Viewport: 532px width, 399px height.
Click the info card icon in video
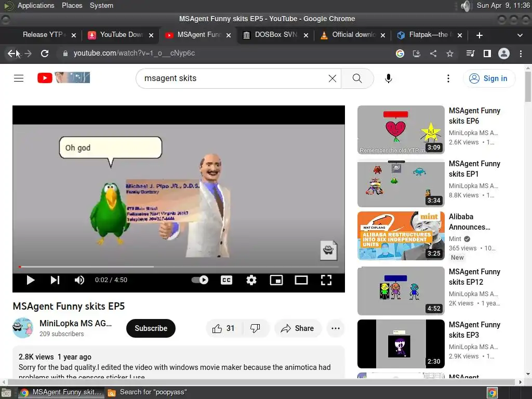point(328,250)
